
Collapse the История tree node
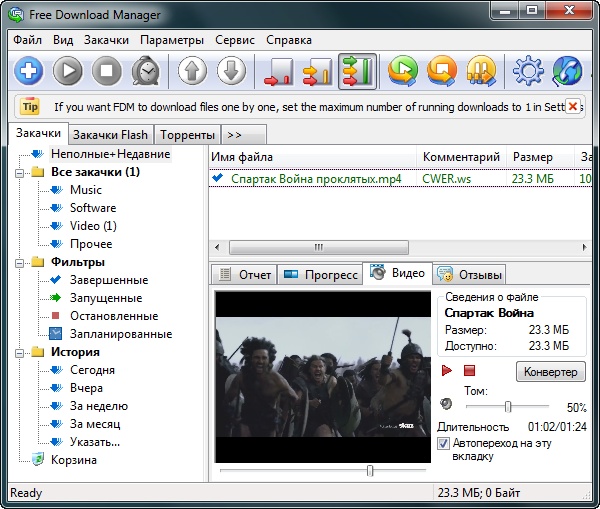[x=22, y=352]
